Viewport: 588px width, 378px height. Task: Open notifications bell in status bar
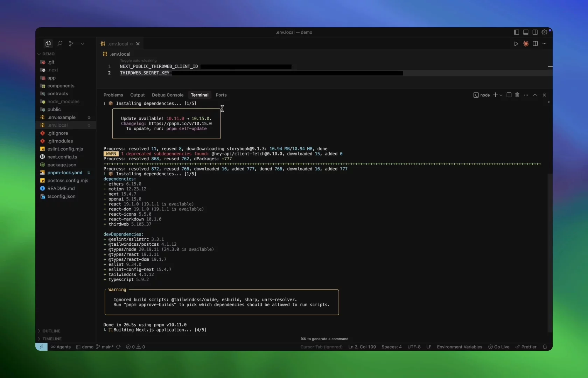(545, 347)
